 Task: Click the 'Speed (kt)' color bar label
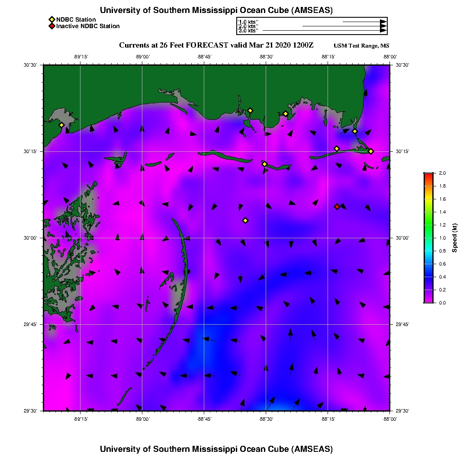tap(454, 238)
